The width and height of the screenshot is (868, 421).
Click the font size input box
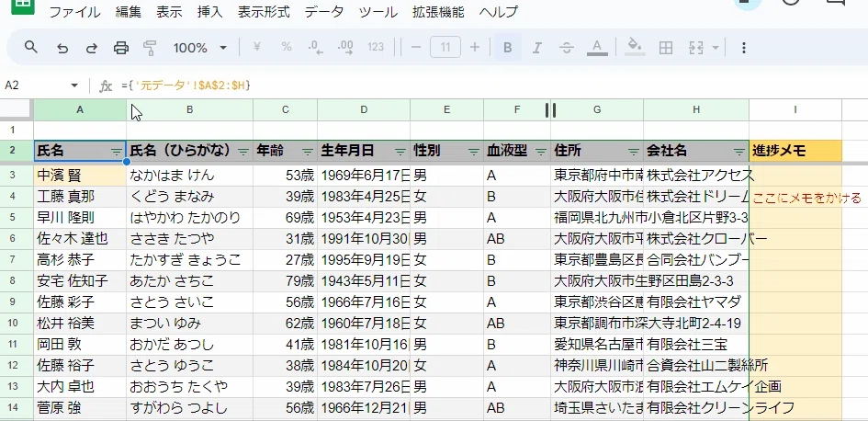point(445,47)
